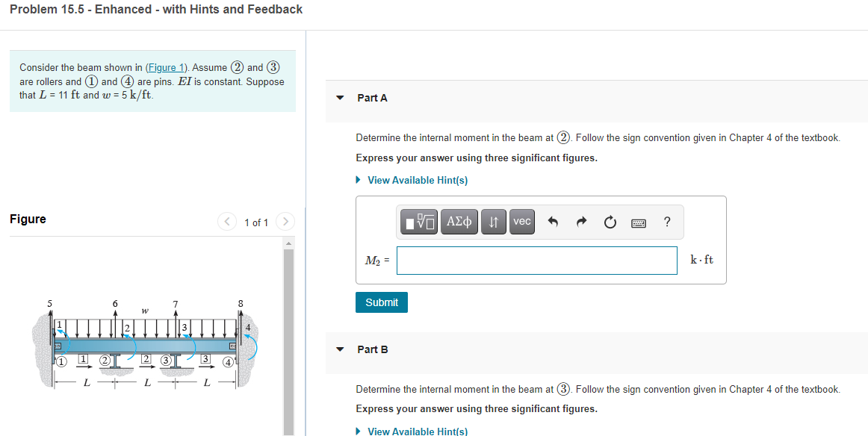Image resolution: width=868 pixels, height=436 pixels.
Task: Click the question mark help icon
Action: tap(666, 222)
